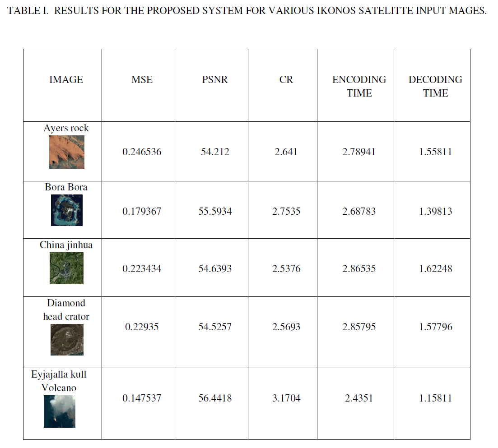Click the IMAGE column header
Viewport: 498px width, 448px height.
pyautogui.click(x=66, y=80)
